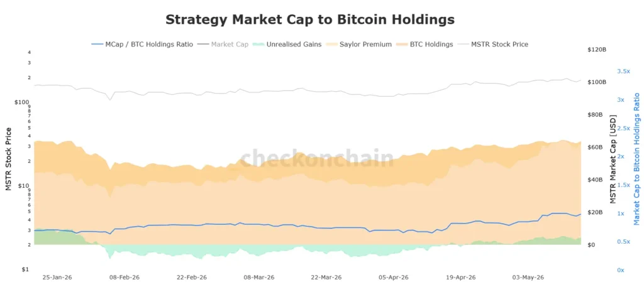Toggle the Saylor Premium legend item
This screenshot has width=644, height=297.
tap(358, 45)
